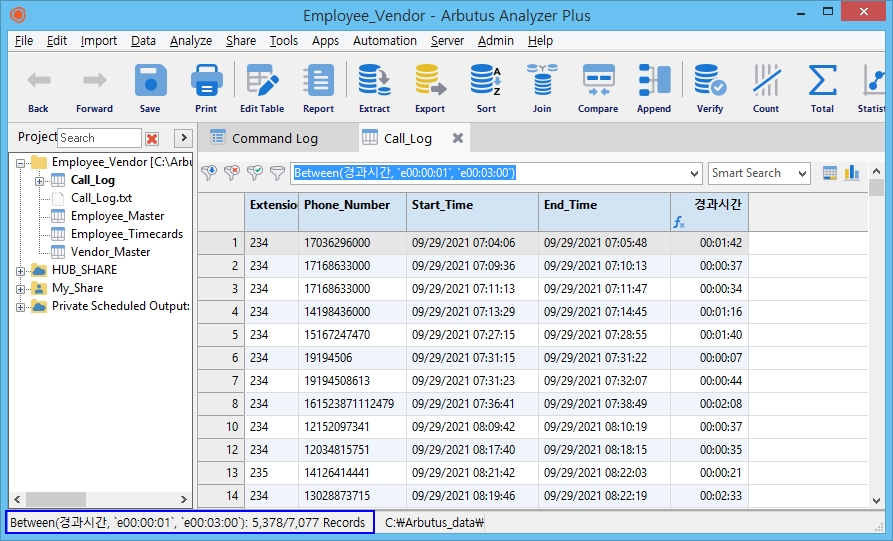
Task: Close the Call_Log tab
Action: coord(457,138)
